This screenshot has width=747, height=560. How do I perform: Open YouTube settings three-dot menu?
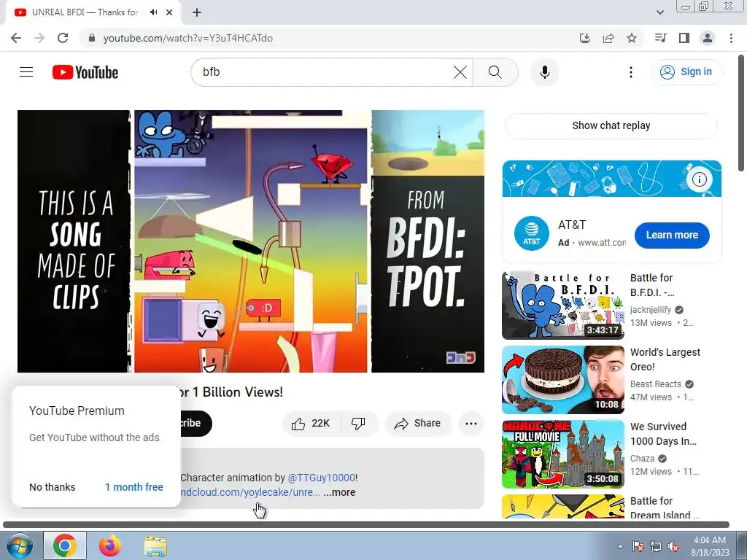click(631, 72)
